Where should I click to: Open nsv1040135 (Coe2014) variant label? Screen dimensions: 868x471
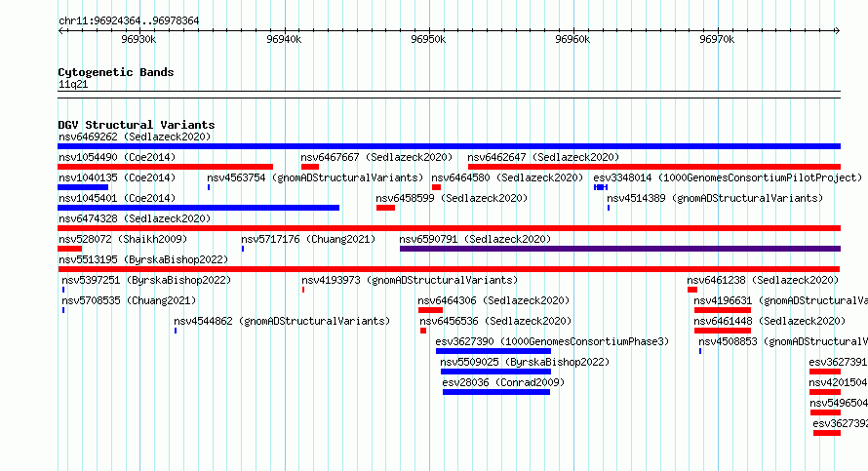click(117, 177)
